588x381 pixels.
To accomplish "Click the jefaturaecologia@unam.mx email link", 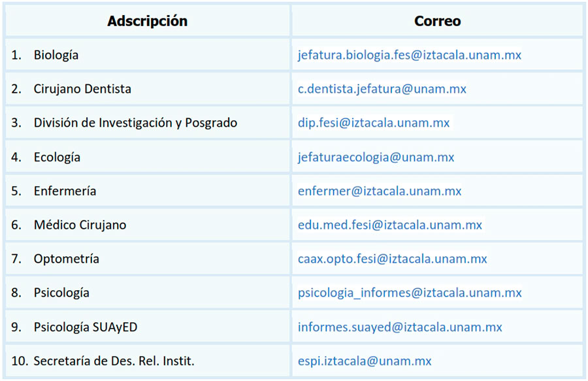I will tap(376, 157).
